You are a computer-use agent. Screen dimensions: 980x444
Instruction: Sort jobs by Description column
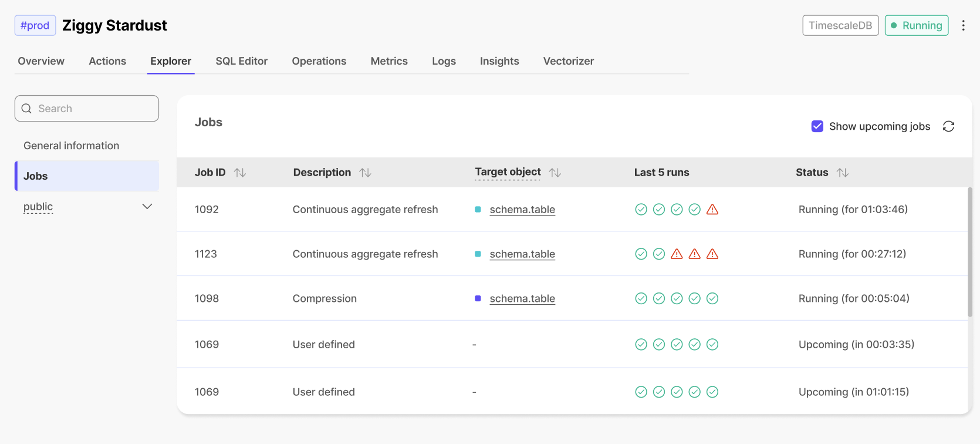pyautogui.click(x=366, y=173)
